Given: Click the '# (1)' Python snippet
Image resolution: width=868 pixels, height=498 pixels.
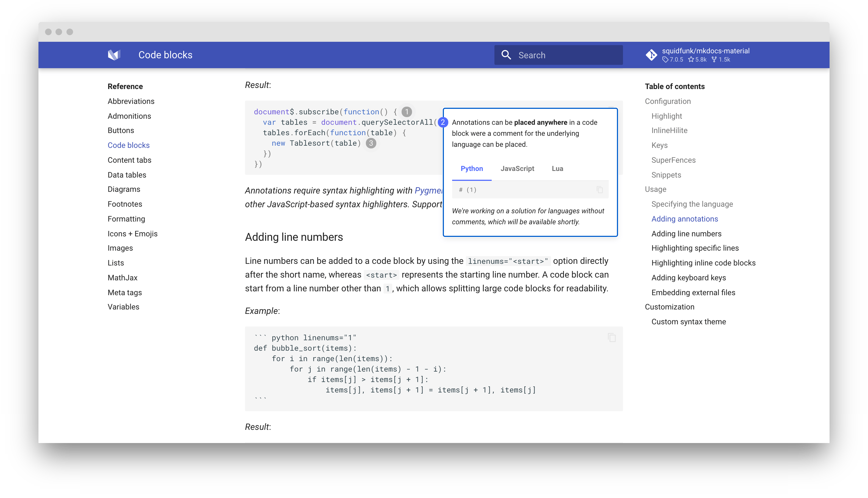Looking at the screenshot, I should pos(468,190).
